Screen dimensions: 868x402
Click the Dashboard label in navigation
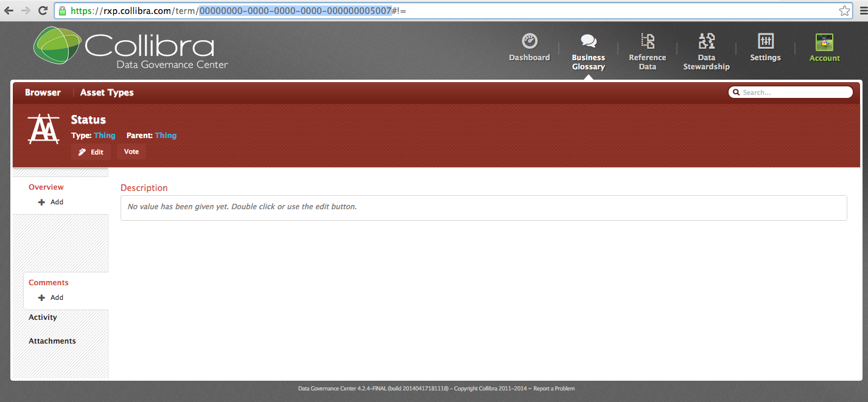530,58
